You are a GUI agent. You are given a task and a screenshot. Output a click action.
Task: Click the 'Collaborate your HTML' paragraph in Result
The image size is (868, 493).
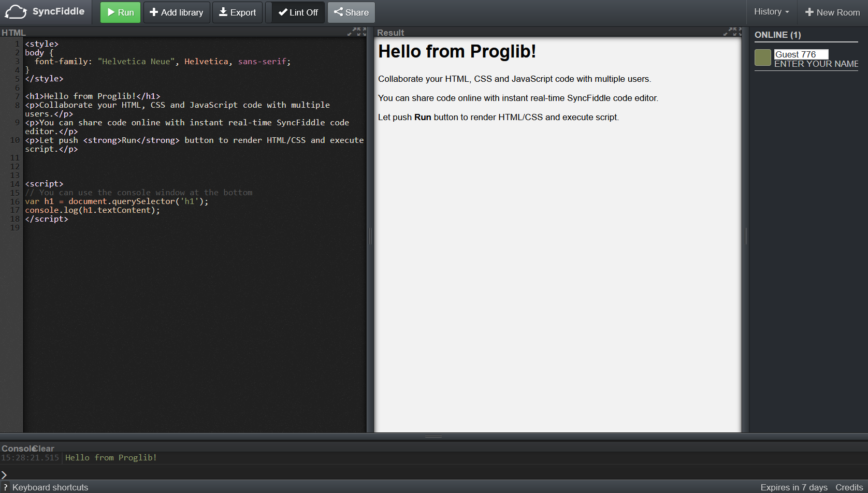[x=515, y=79]
